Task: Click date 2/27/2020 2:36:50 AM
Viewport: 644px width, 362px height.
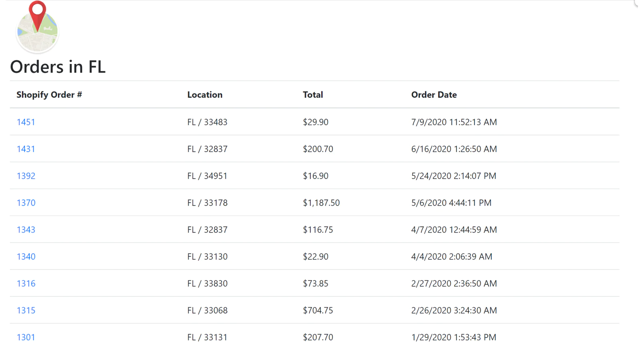Action: pos(454,284)
